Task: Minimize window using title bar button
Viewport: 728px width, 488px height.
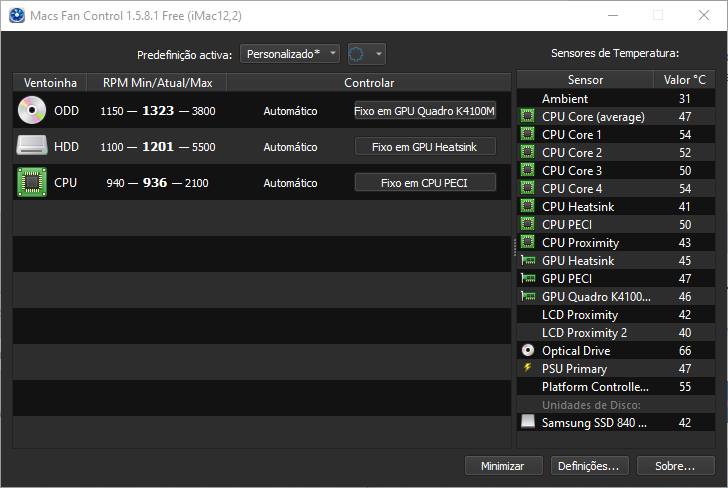Action: coord(613,15)
